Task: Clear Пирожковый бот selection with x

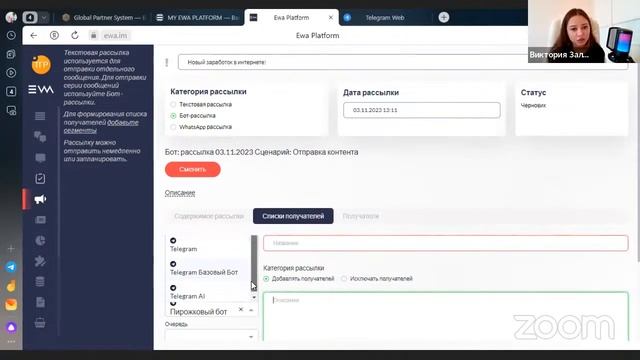Action: pyautogui.click(x=241, y=309)
